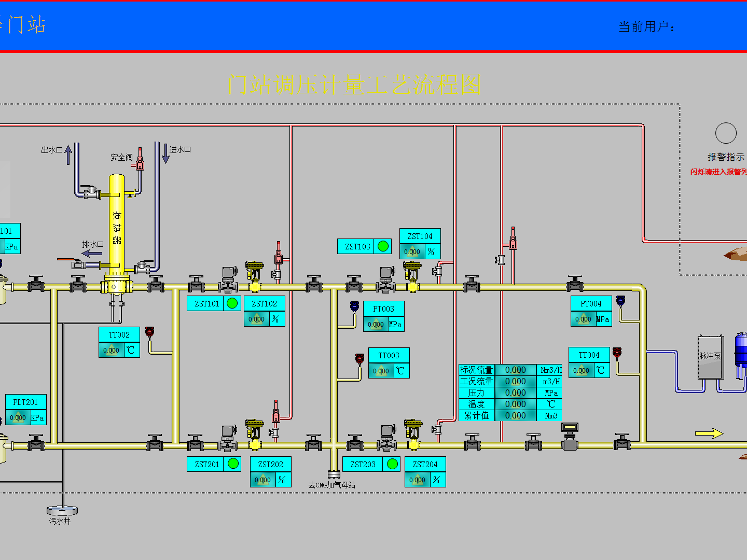The image size is (747, 560).
Task: Click the 当前用户 label
Action: pos(647,26)
